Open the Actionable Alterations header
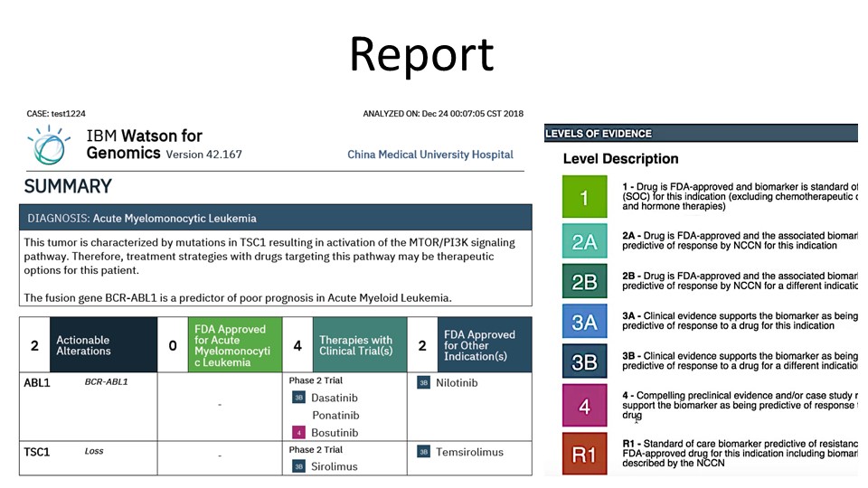The image size is (868, 488). pyautogui.click(x=103, y=345)
